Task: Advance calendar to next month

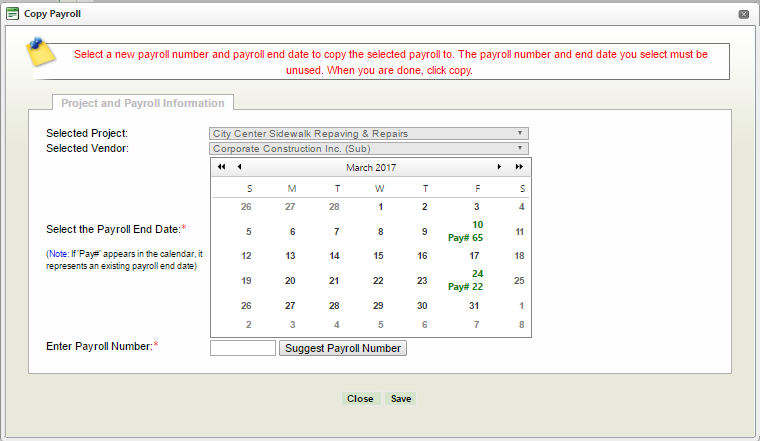Action: [x=500, y=167]
